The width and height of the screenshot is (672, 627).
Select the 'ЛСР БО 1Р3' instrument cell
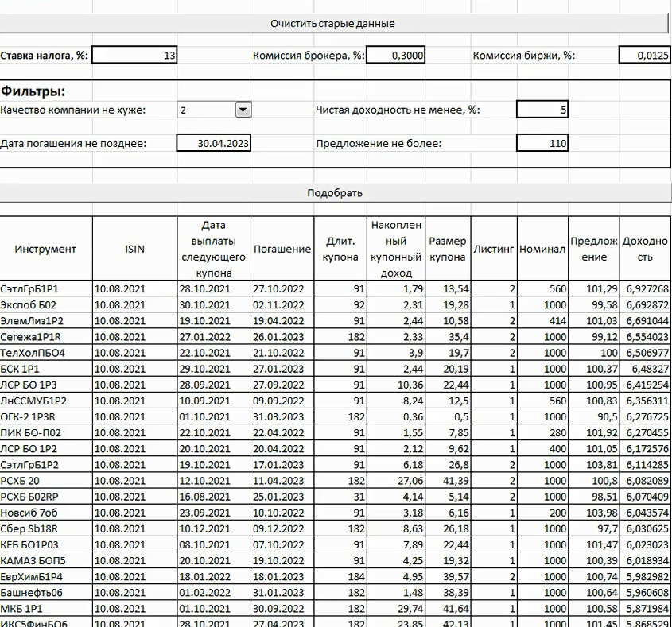(x=46, y=385)
